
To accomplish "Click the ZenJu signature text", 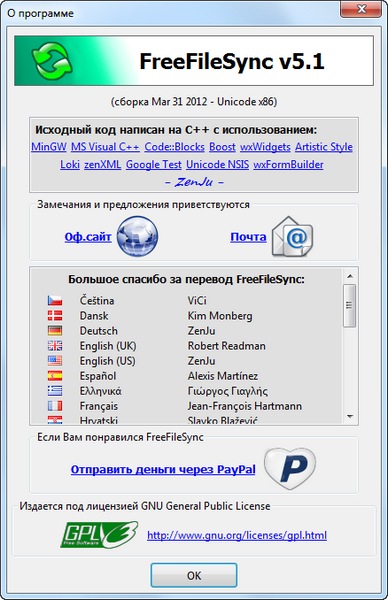I will 194,182.
